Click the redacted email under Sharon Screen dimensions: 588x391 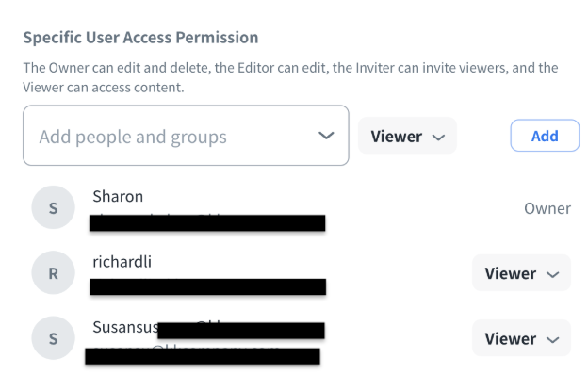(x=207, y=223)
